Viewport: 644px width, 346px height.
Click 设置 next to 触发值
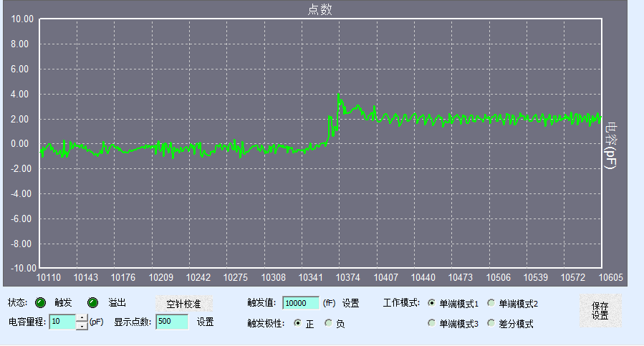point(350,303)
